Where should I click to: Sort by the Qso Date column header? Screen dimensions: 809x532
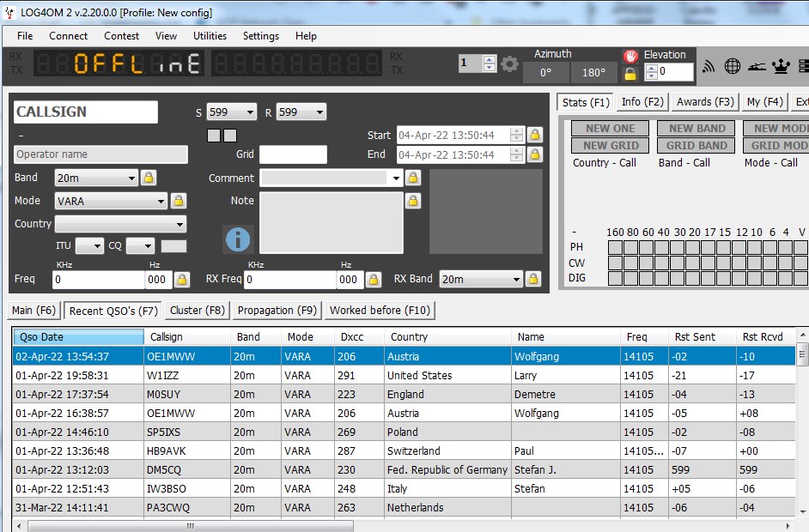pyautogui.click(x=78, y=337)
